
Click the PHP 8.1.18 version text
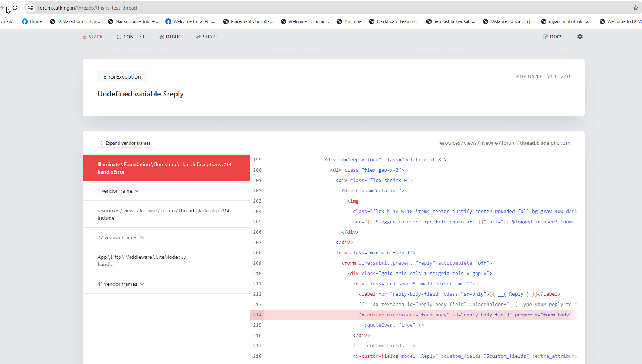point(529,76)
